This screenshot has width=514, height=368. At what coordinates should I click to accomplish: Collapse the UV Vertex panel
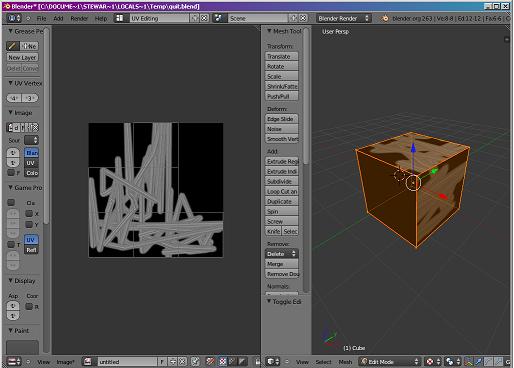click(10, 83)
